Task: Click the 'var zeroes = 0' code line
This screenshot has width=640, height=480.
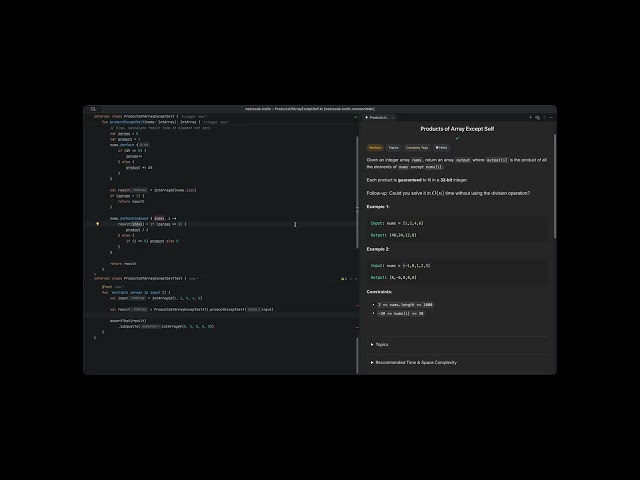Action: click(124, 133)
